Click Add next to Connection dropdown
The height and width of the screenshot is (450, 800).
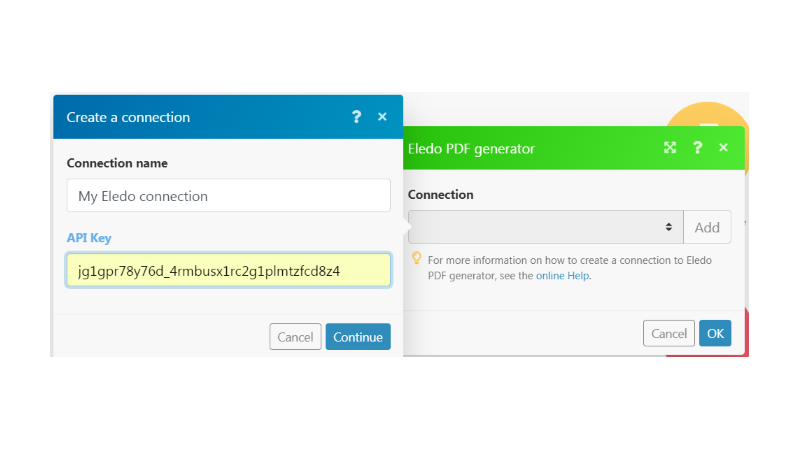707,227
